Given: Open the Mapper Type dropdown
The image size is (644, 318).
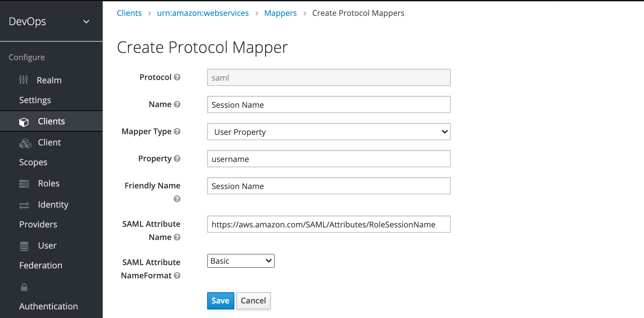Looking at the screenshot, I should (329, 132).
